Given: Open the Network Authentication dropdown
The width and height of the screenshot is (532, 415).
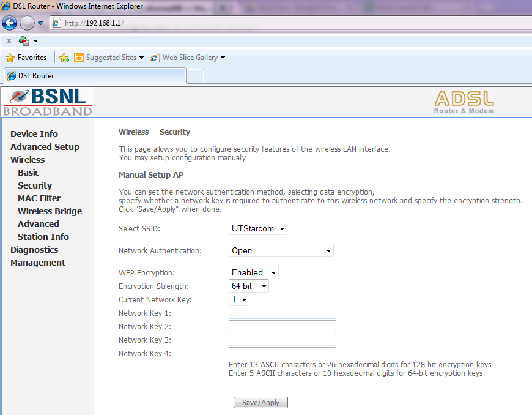Looking at the screenshot, I should click(x=281, y=250).
